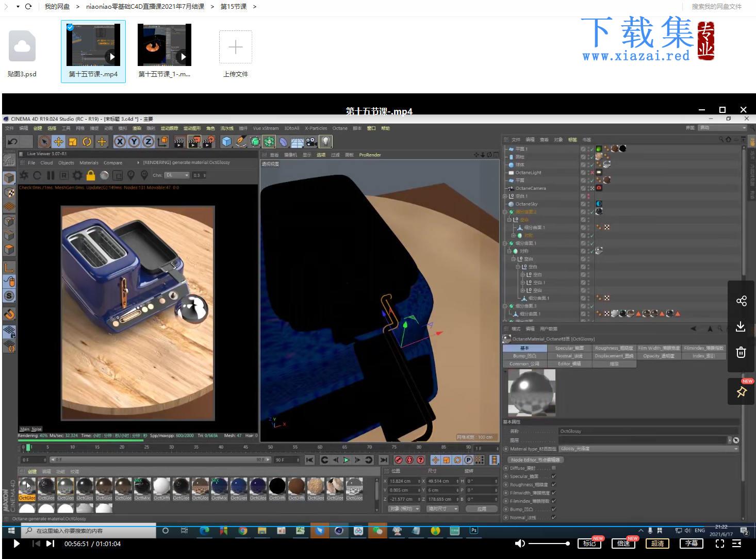Click the Camera object icon in toolbar

coord(311,141)
